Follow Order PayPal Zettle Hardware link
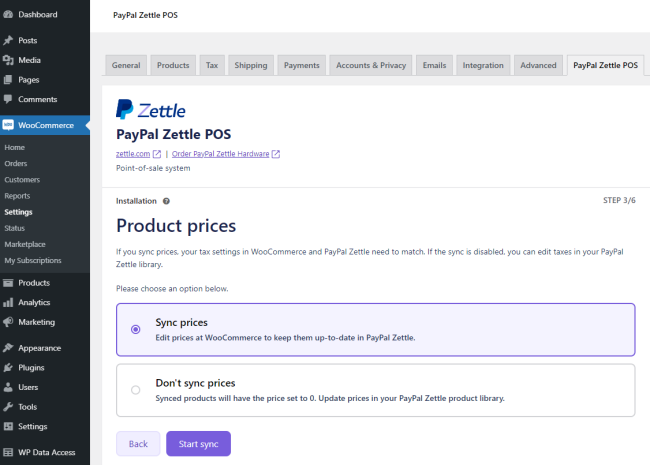 coord(221,154)
